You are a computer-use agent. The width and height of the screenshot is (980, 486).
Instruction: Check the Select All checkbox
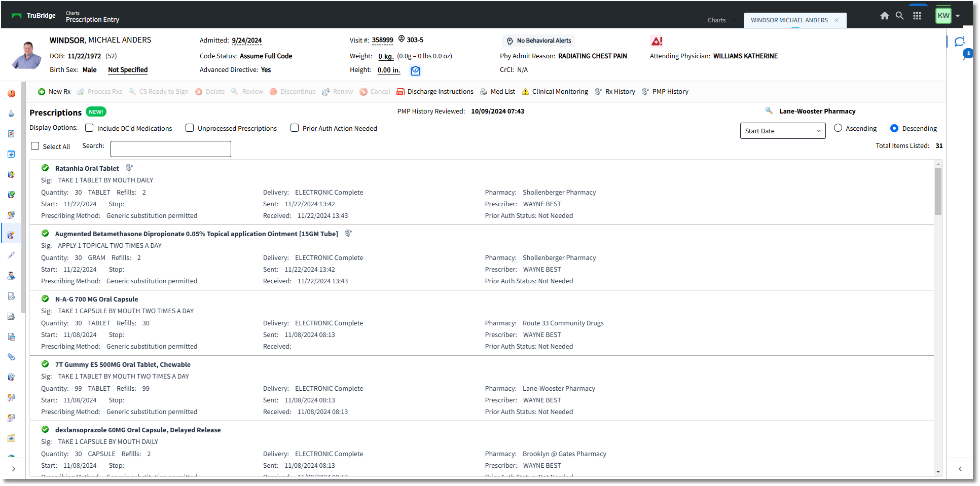pos(35,146)
